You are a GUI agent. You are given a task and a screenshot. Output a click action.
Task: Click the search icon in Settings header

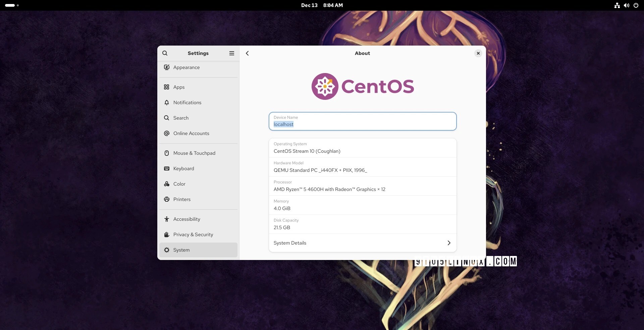click(x=165, y=53)
